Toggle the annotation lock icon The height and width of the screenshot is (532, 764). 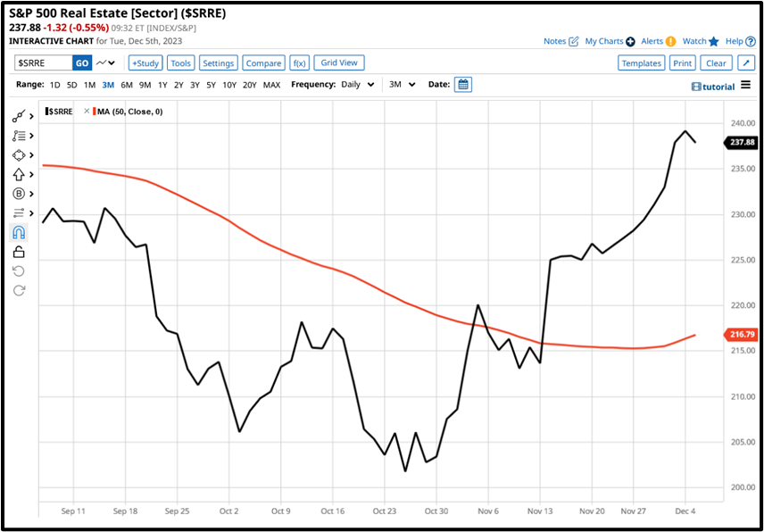18,253
